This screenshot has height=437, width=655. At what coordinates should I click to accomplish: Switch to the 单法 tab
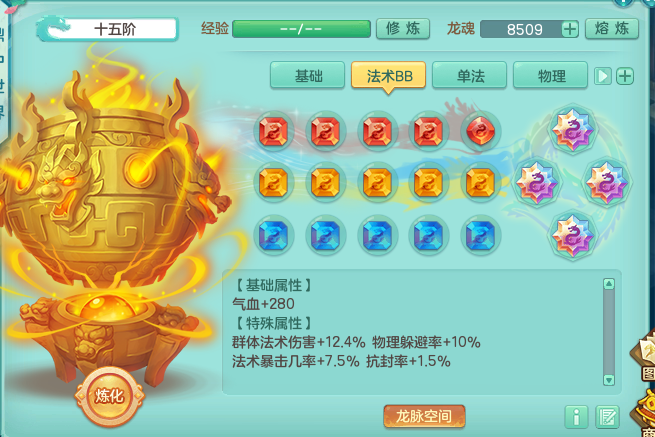pyautogui.click(x=470, y=76)
